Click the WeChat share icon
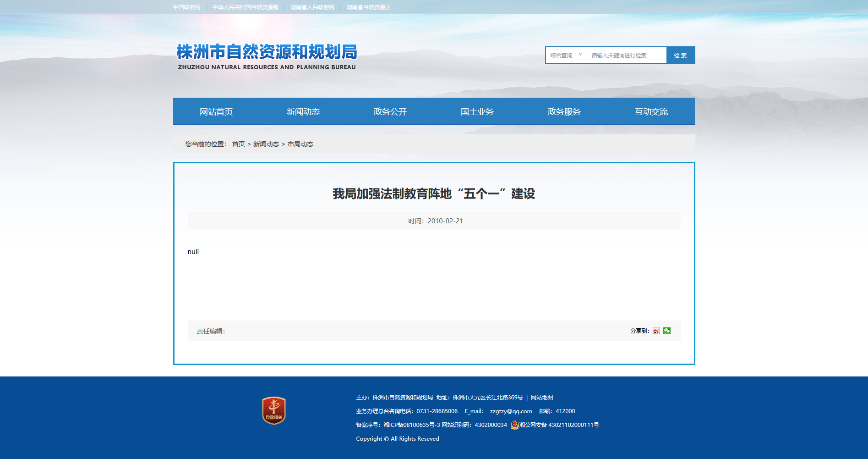868x459 pixels. pos(667,331)
